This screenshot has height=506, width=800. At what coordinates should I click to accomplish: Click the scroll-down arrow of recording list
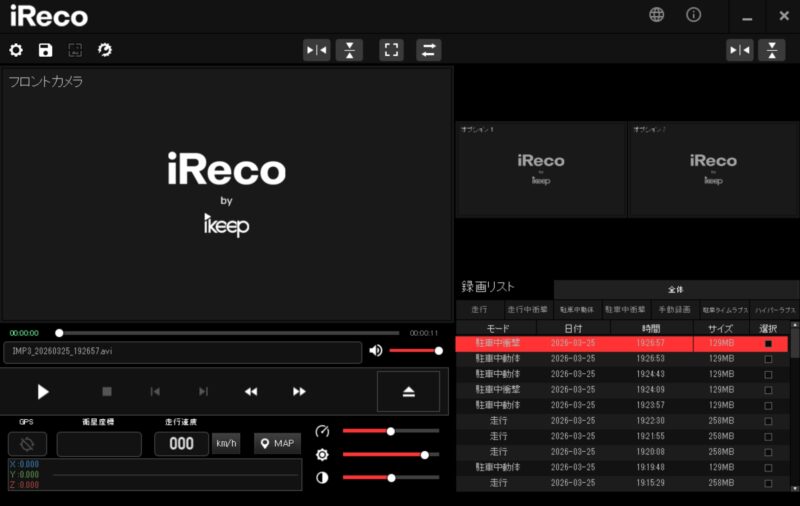(x=795, y=486)
